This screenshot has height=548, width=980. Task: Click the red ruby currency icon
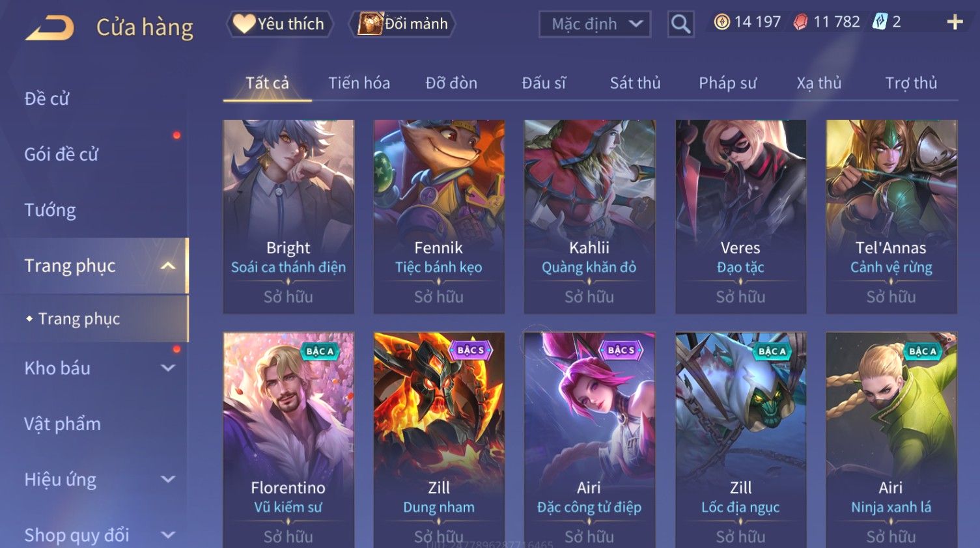(800, 22)
